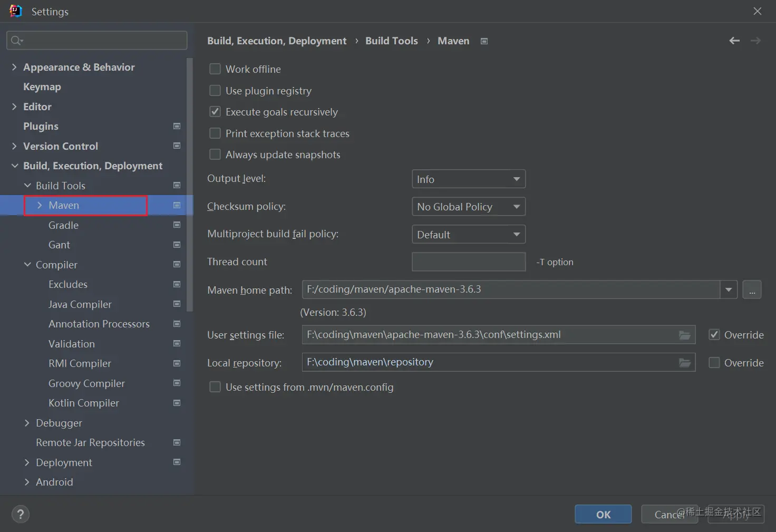This screenshot has width=776, height=532.
Task: Click the project-level icon on the Maven row
Action: (x=177, y=205)
